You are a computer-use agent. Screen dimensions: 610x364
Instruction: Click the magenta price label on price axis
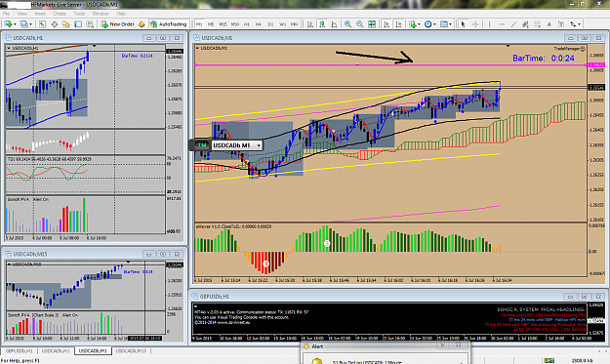click(x=596, y=65)
